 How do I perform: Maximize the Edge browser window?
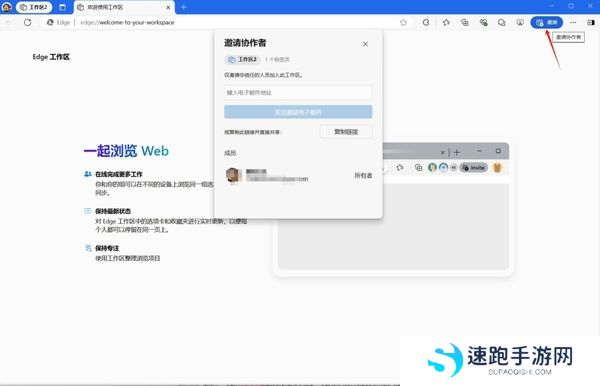point(571,6)
